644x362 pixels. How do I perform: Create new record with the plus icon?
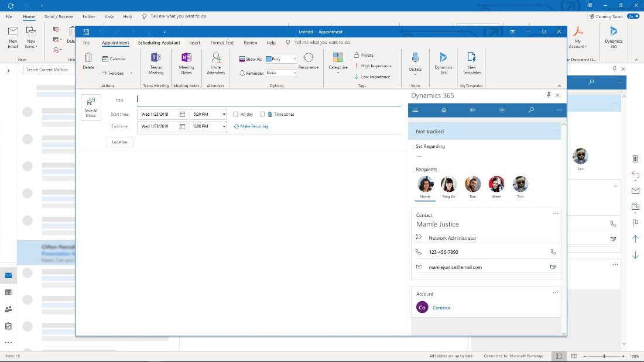click(x=501, y=110)
